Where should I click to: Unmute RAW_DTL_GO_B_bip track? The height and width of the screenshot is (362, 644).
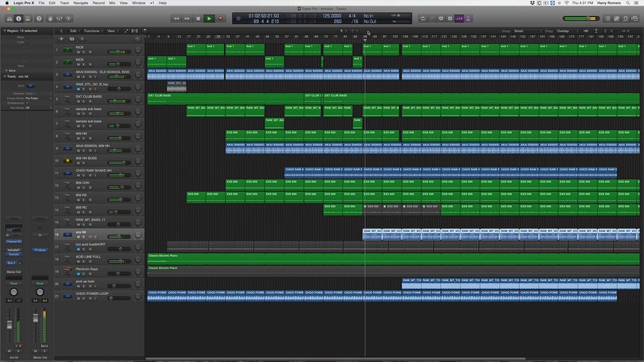tap(78, 89)
